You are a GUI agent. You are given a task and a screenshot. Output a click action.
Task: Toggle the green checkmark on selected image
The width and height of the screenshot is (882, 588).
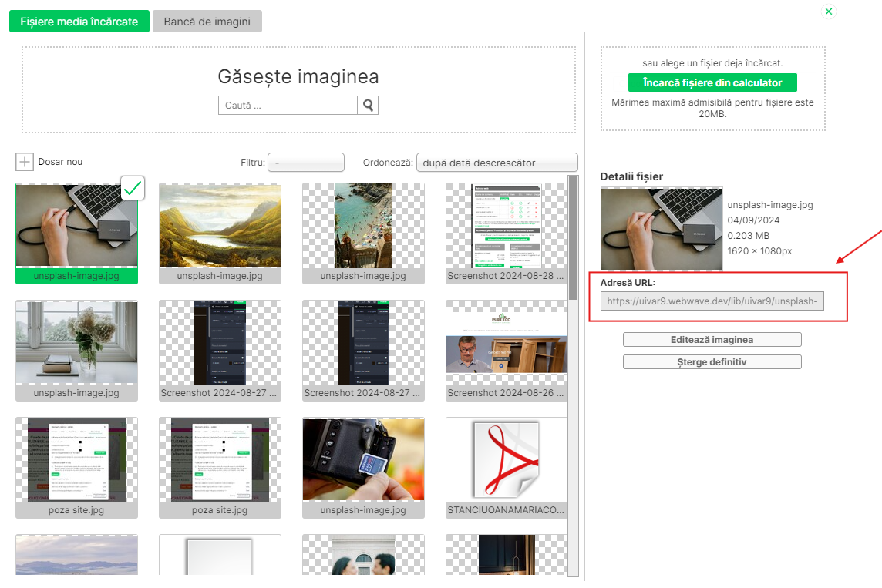point(133,187)
